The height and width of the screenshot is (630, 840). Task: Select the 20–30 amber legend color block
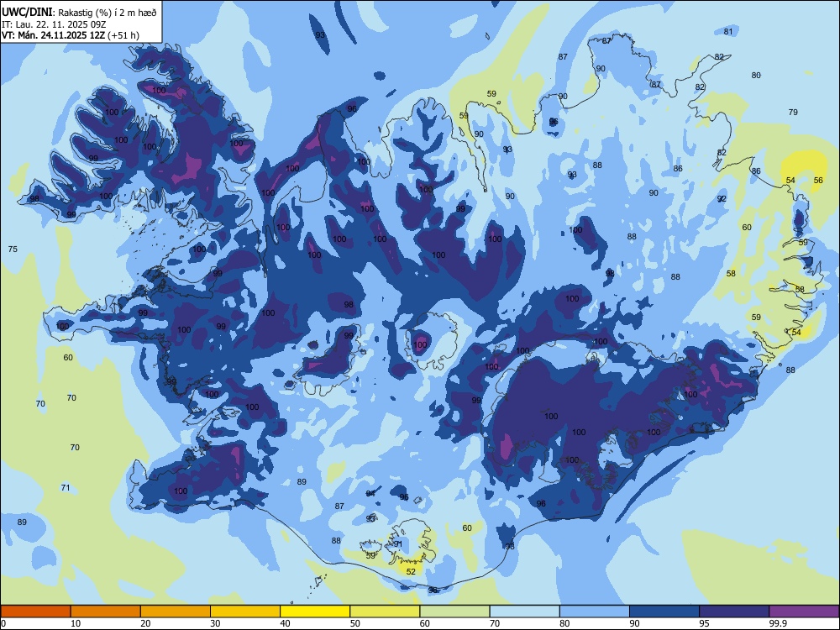click(x=176, y=612)
